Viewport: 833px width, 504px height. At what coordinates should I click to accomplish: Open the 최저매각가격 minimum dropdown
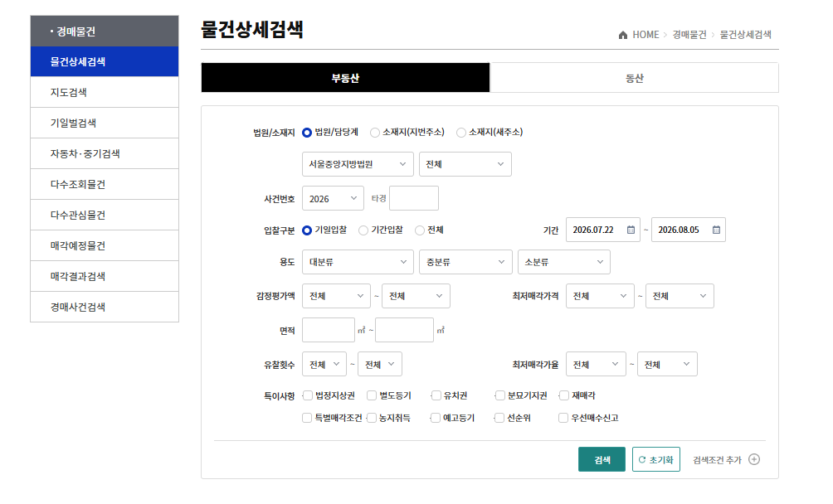[x=601, y=296]
